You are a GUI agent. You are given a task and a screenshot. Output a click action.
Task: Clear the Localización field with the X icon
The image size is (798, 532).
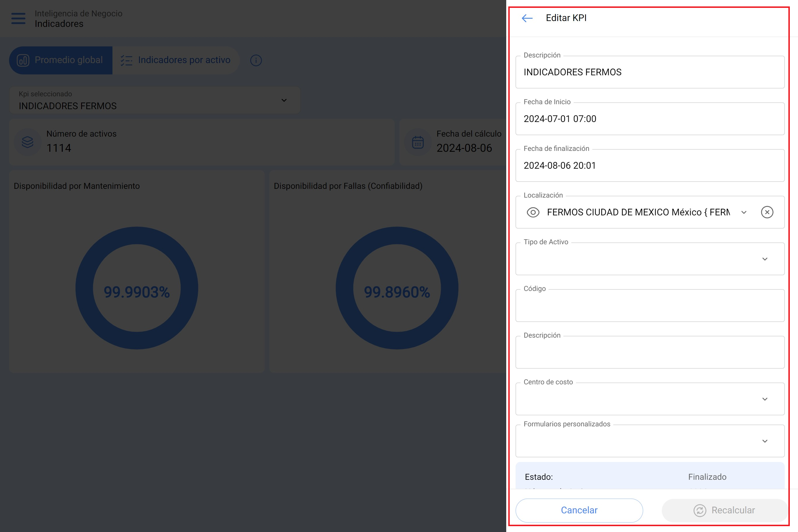point(767,212)
